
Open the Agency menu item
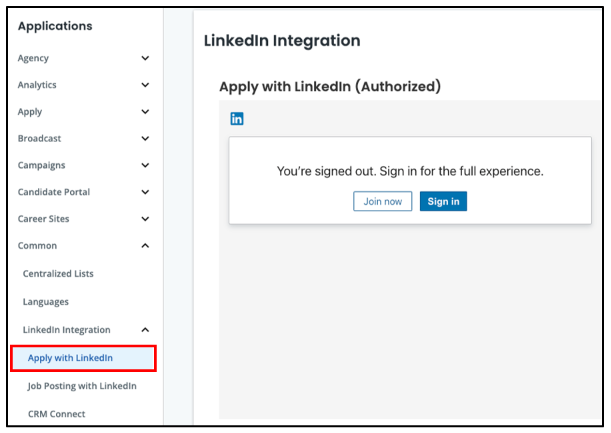(33, 58)
